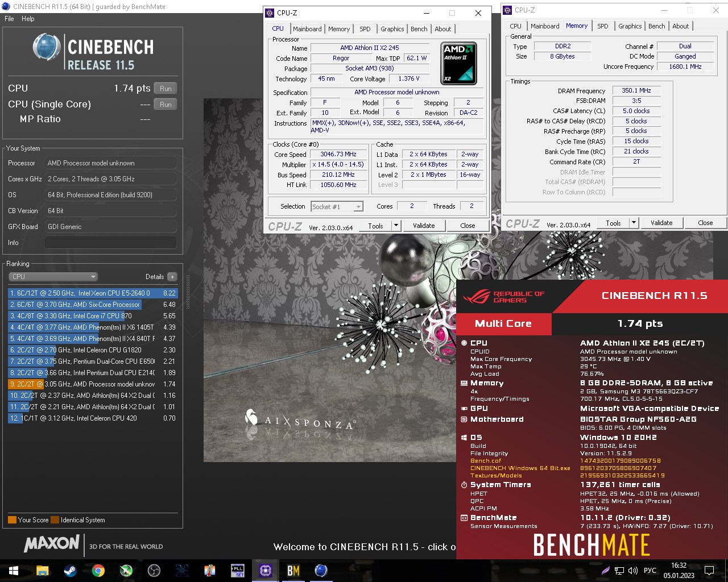Screen dimensions: 728x582
Task: Open the Bench tab in the CPU-Z CPU window
Action: pos(419,29)
